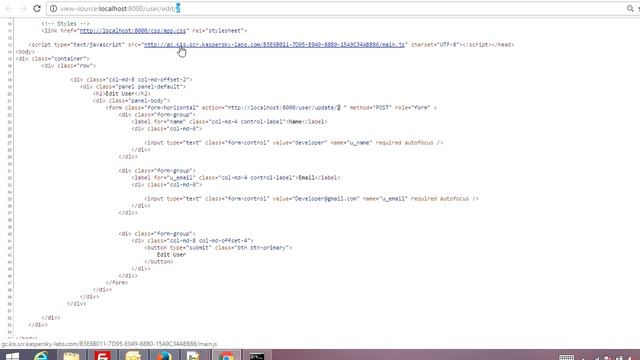
Task: Open the command prompt taskbar icon
Action: 257,356
